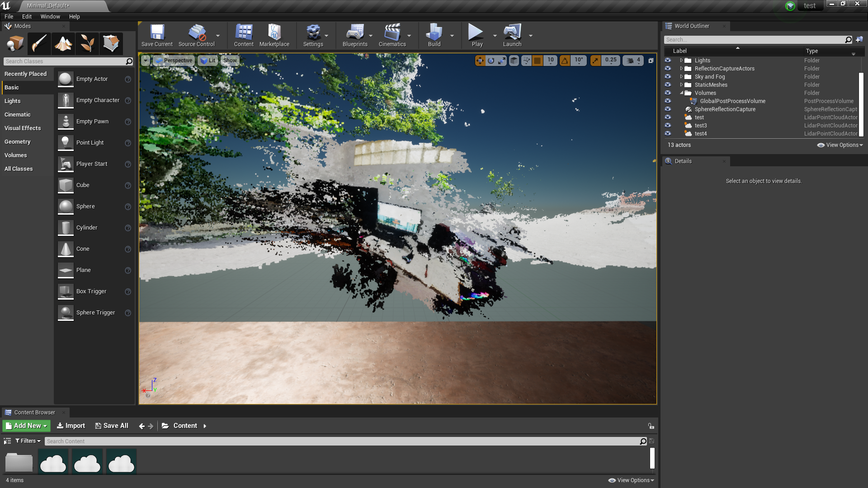Select the Foliage mode icon

click(x=87, y=44)
